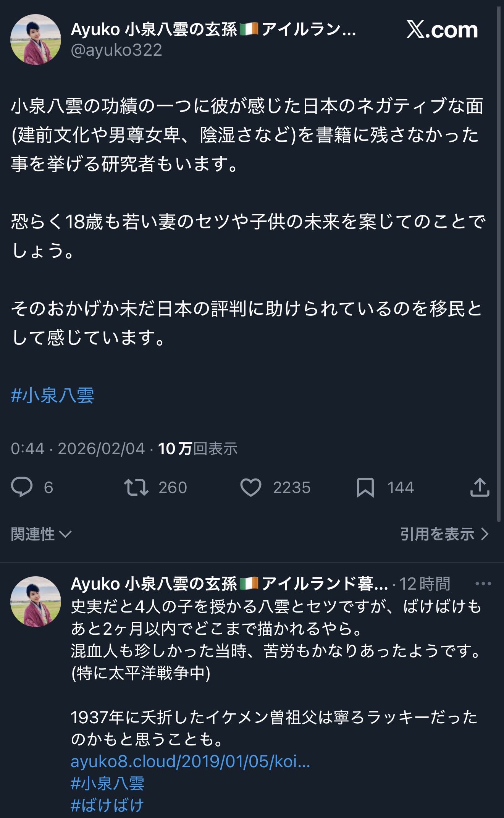Screen dimensions: 504x818
Task: Open the three-dot menu on the reply
Action: pyautogui.click(x=483, y=584)
